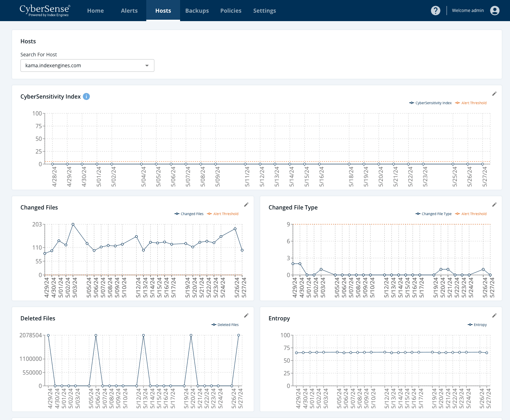
Task: Click the pencil icon on Deleted Files chart
Action: (246, 315)
